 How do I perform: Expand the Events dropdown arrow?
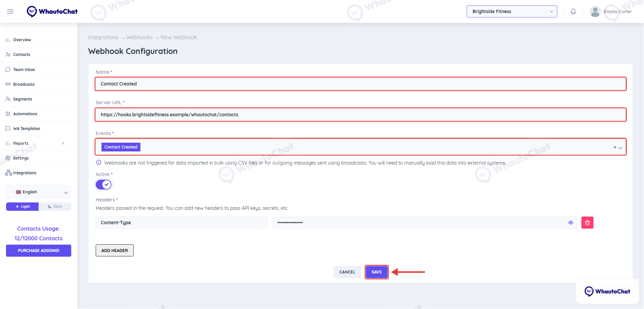[621, 148]
